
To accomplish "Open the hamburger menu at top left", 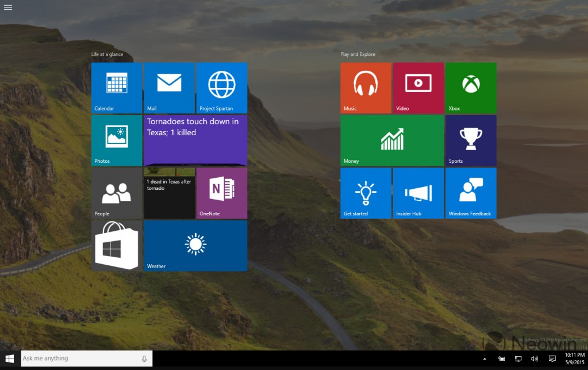I will pos(8,7).
